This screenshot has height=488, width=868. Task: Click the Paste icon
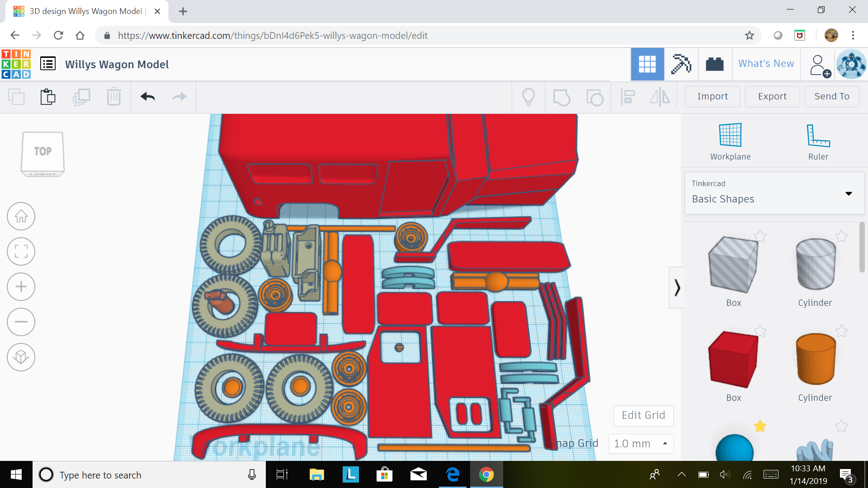[48, 96]
